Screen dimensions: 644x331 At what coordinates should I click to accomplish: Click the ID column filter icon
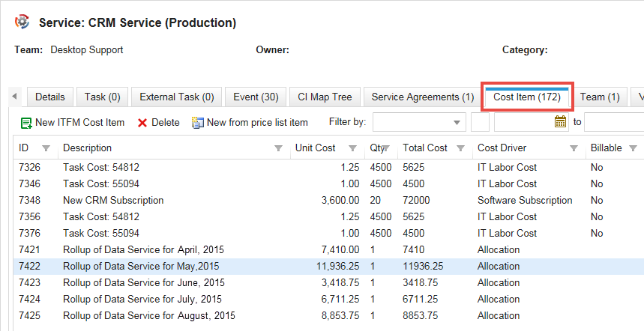coord(46,148)
